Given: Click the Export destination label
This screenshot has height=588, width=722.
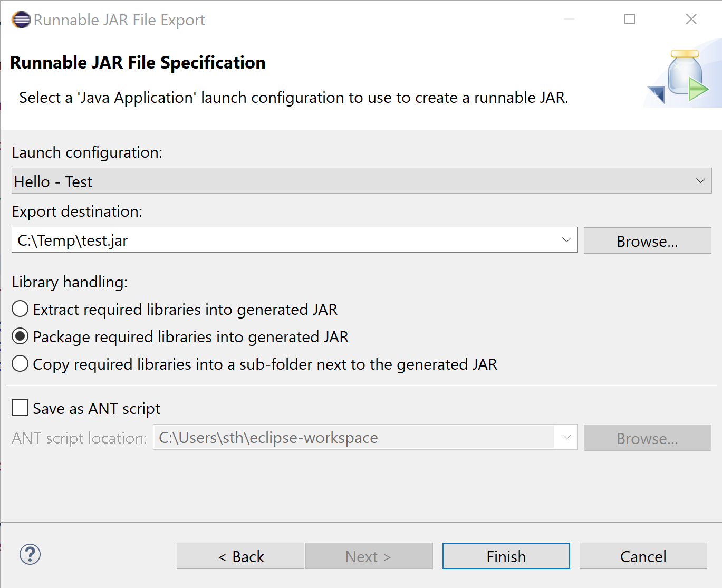Looking at the screenshot, I should [77, 211].
